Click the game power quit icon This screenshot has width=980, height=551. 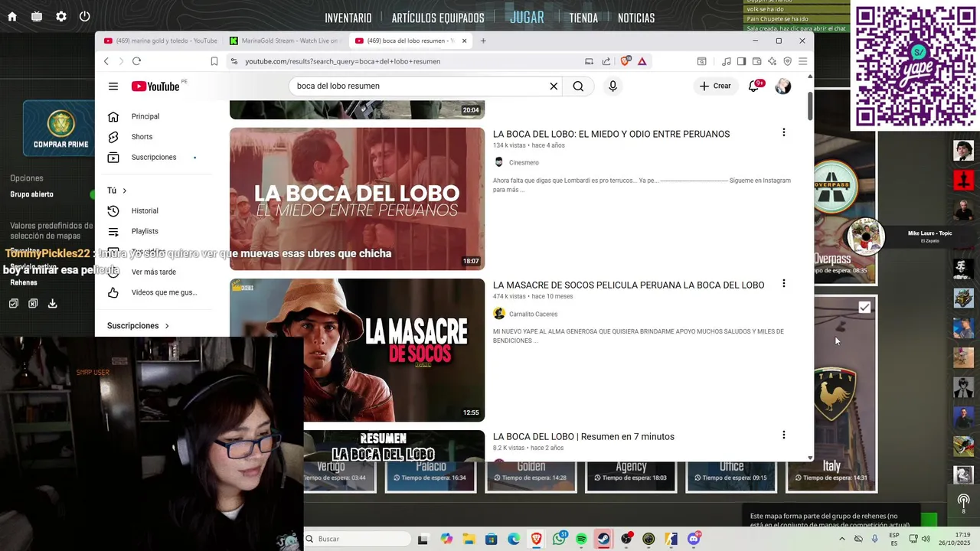(x=84, y=16)
